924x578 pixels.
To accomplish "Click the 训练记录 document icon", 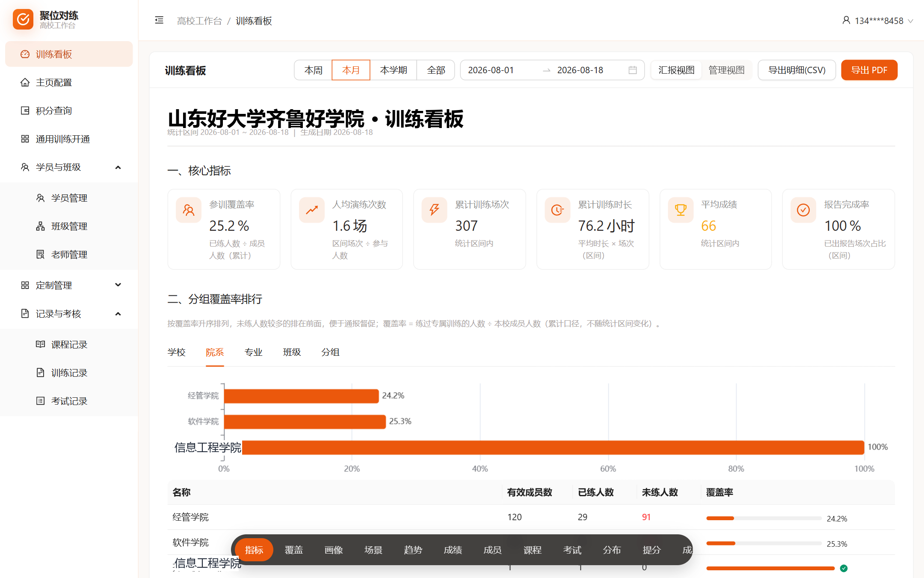I will 40,372.
